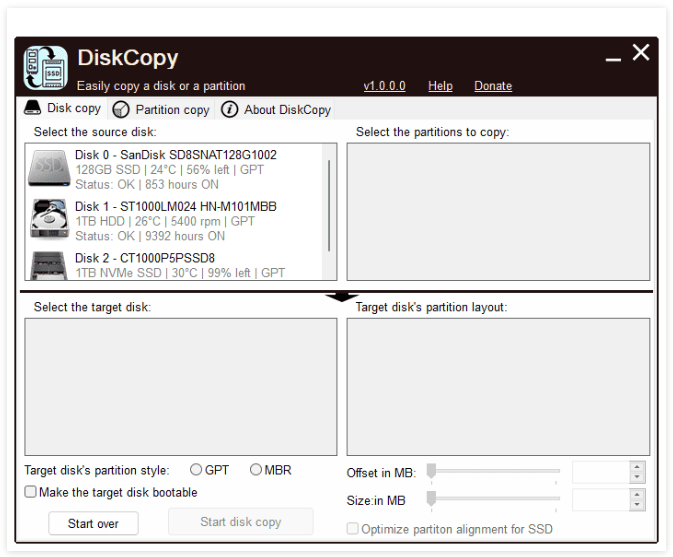
Task: Select Disk 2 - CT1000P5PSSD8
Action: (x=173, y=265)
